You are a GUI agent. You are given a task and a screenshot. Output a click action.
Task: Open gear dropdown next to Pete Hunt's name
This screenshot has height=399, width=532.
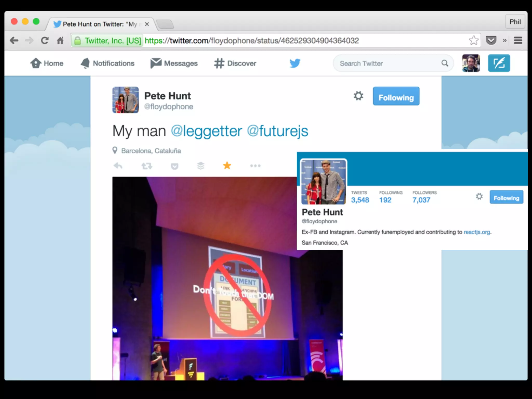(x=358, y=96)
